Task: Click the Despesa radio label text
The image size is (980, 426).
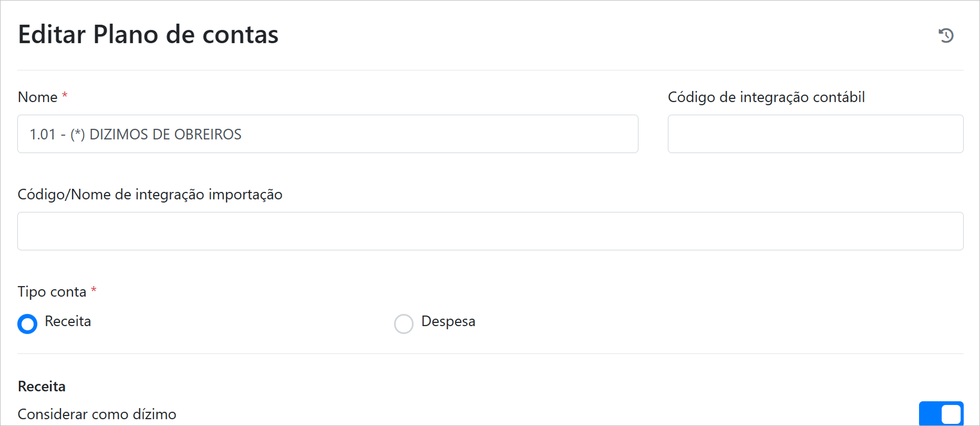Action: 448,321
